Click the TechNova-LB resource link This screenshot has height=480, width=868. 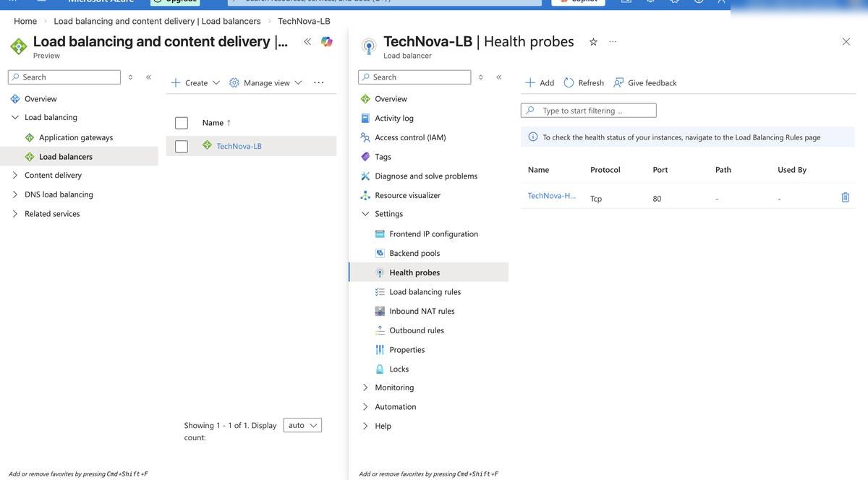(239, 146)
